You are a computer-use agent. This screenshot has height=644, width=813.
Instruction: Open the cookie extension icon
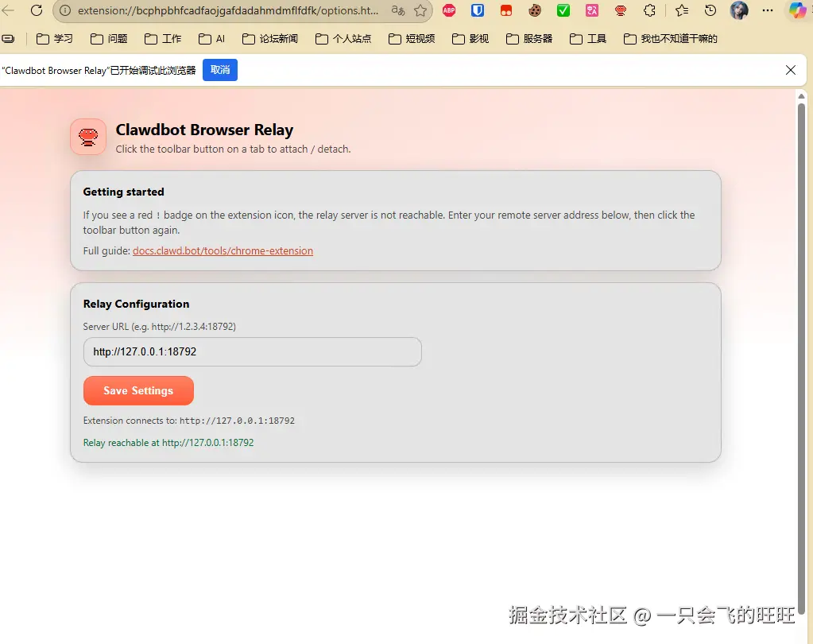point(535,10)
